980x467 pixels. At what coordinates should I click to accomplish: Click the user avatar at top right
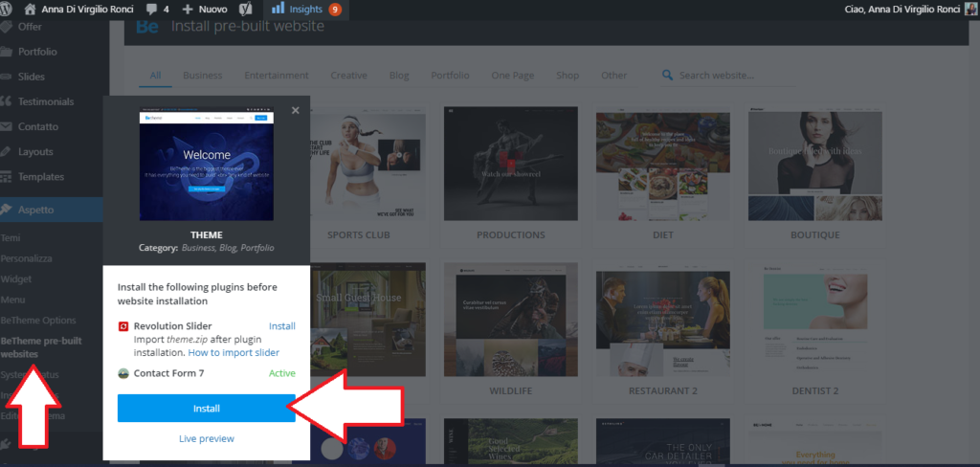(x=971, y=10)
